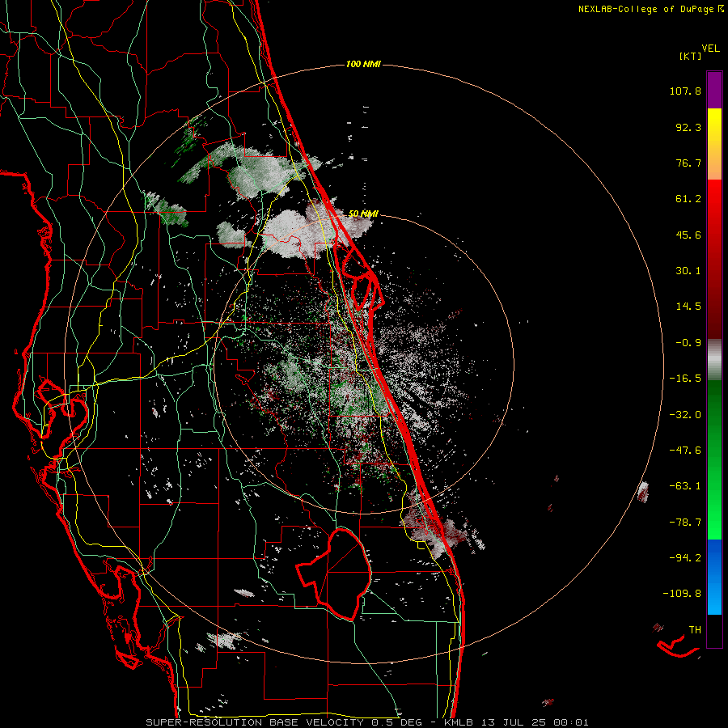Click the -94.2 velocity scale value

pos(685,558)
